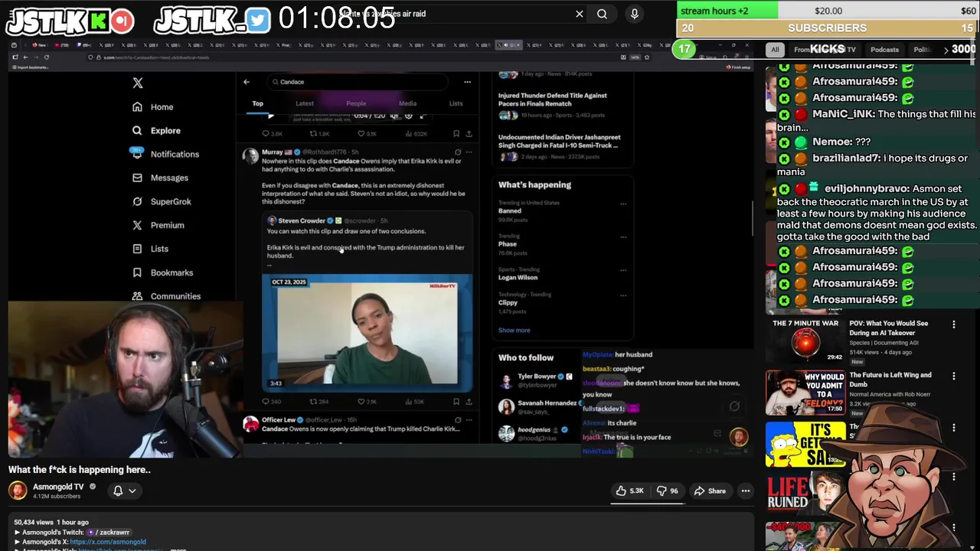Bookmark Murray's post with the bookmark icon
Screen dimensions: 980x551
[x=457, y=401]
